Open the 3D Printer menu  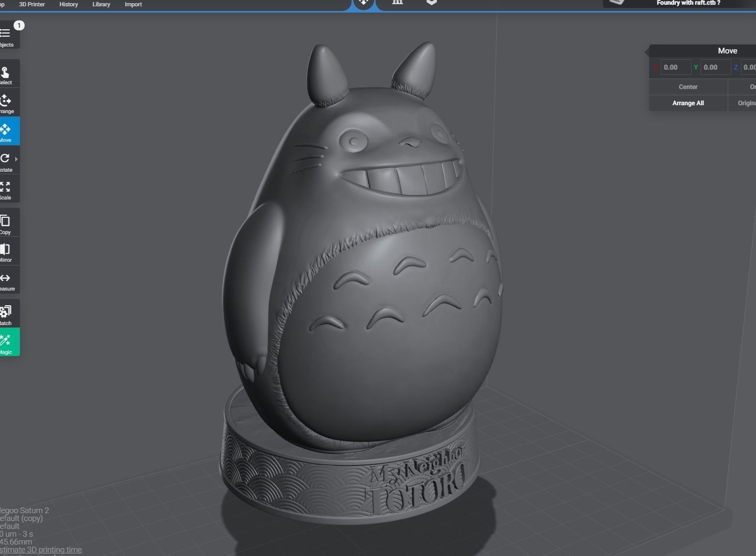pos(32,4)
